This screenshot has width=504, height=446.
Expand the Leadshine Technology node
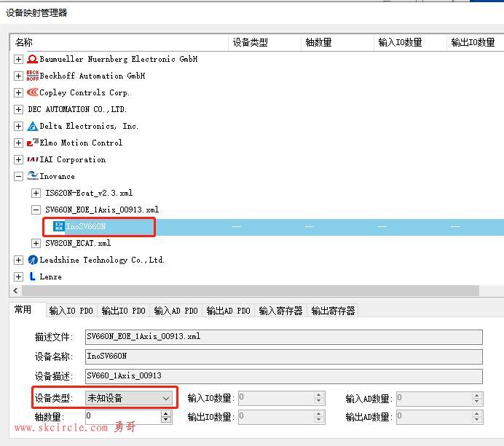click(18, 260)
